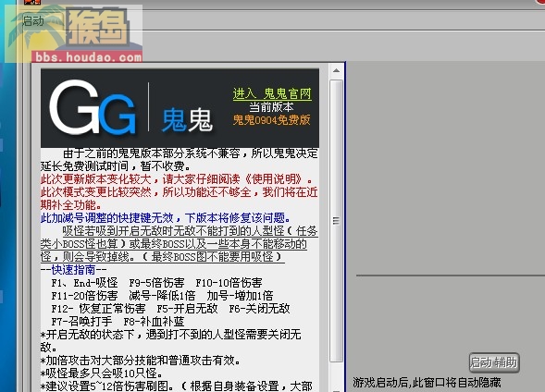Click the 进入 鬼鬼官网 link
This screenshot has height=392, width=545.
pyautogui.click(x=272, y=93)
